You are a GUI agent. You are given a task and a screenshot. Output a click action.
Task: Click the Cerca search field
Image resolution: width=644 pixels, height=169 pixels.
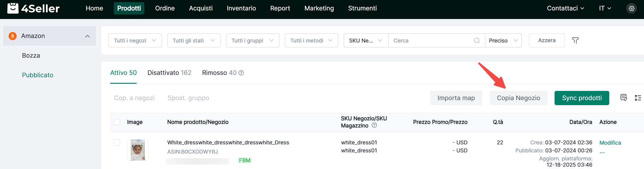click(431, 40)
